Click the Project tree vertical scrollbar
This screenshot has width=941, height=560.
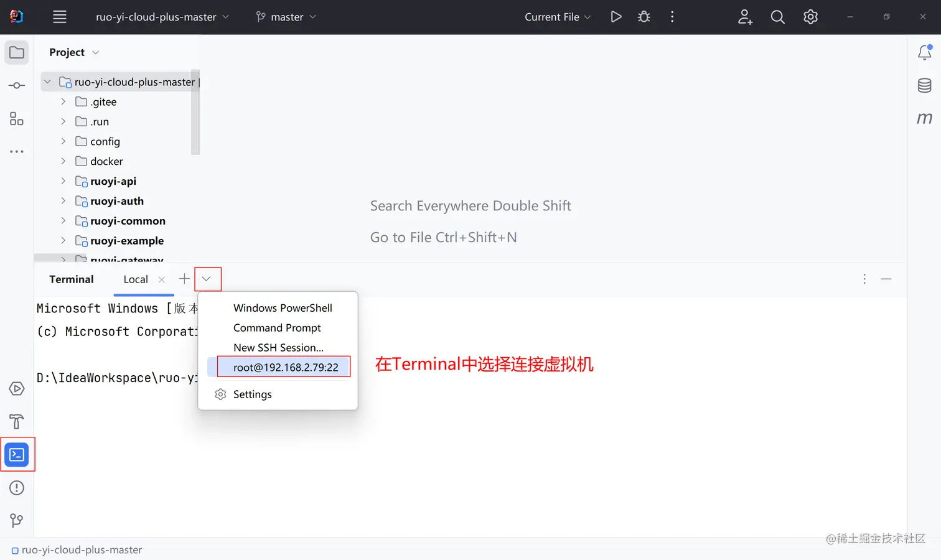click(x=195, y=112)
